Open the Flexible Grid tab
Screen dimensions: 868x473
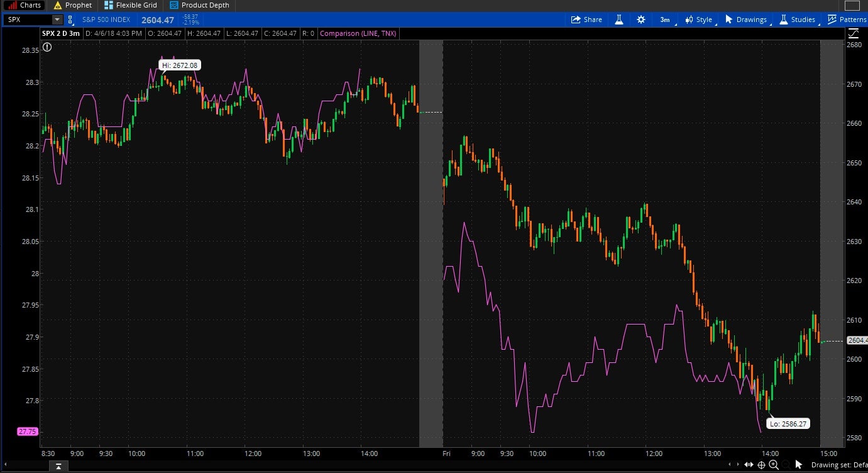(x=130, y=5)
